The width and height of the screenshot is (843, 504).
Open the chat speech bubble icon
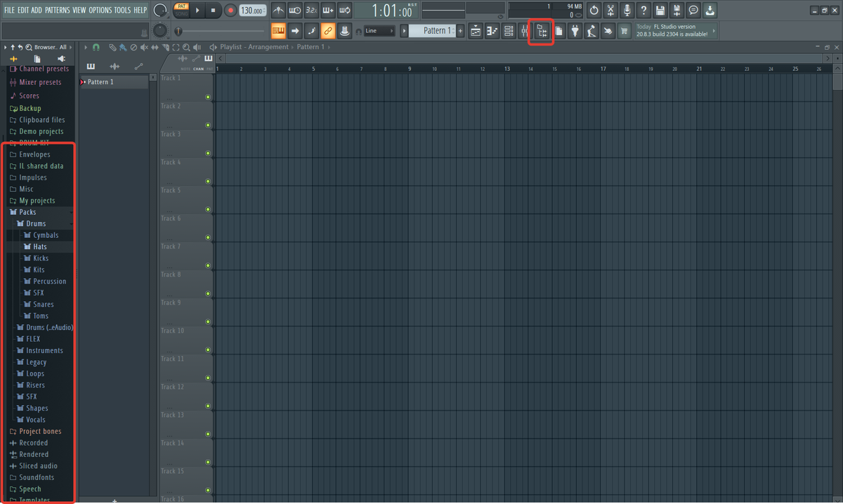(x=693, y=11)
